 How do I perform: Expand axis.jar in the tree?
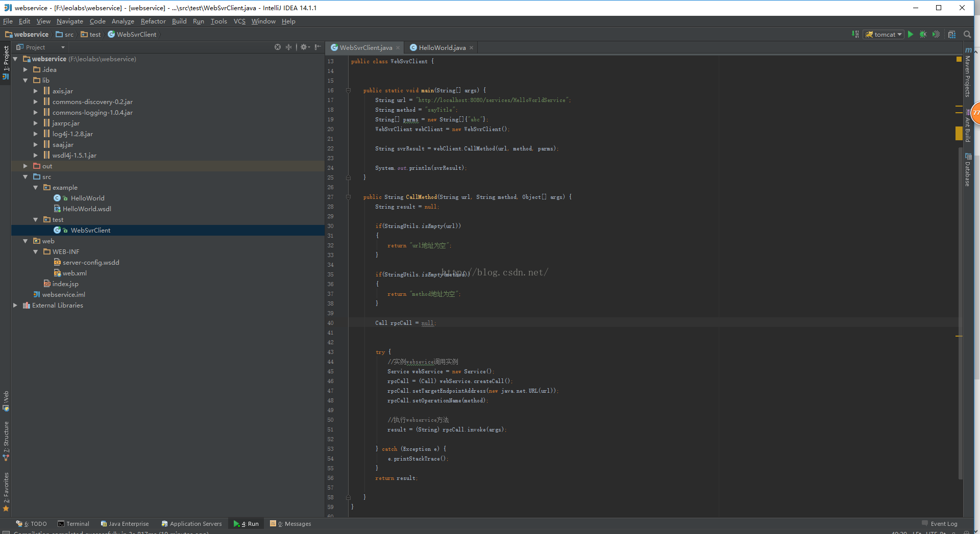tap(36, 91)
